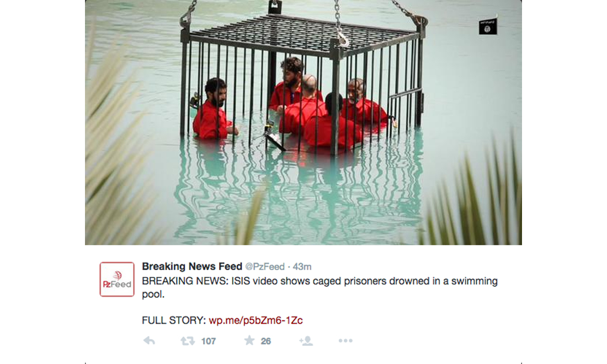Click the FULL STORY label text
The width and height of the screenshot is (607, 364).
tap(174, 320)
